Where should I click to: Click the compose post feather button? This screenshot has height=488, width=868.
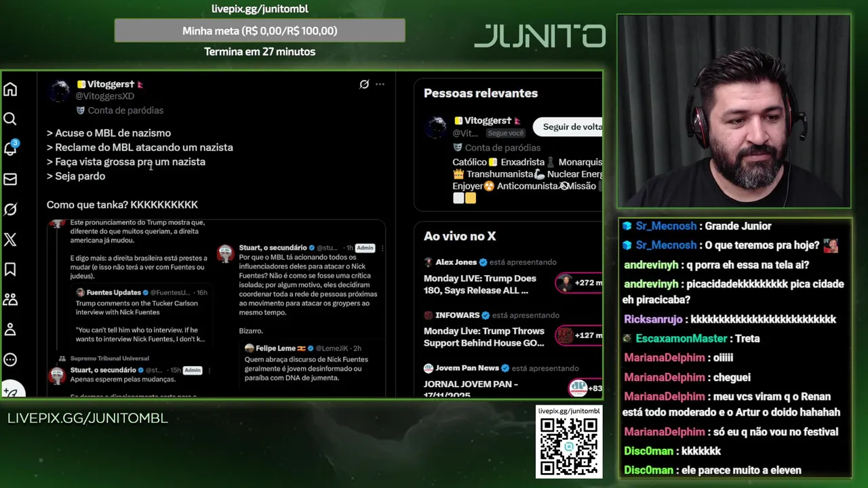point(12,391)
